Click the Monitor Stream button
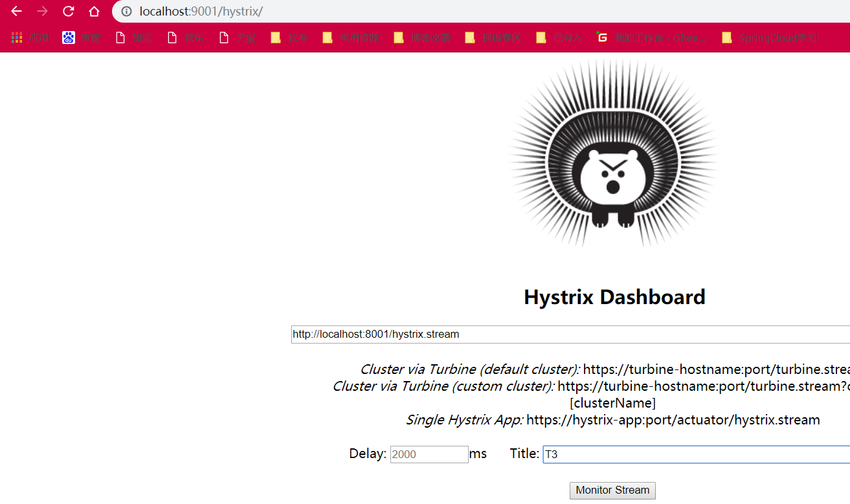This screenshot has width=850, height=504. (x=612, y=490)
